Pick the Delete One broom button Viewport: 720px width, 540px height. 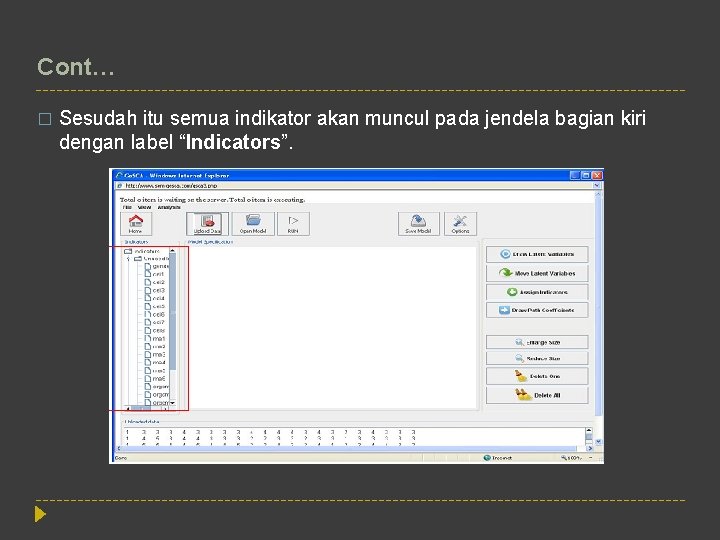point(537,376)
